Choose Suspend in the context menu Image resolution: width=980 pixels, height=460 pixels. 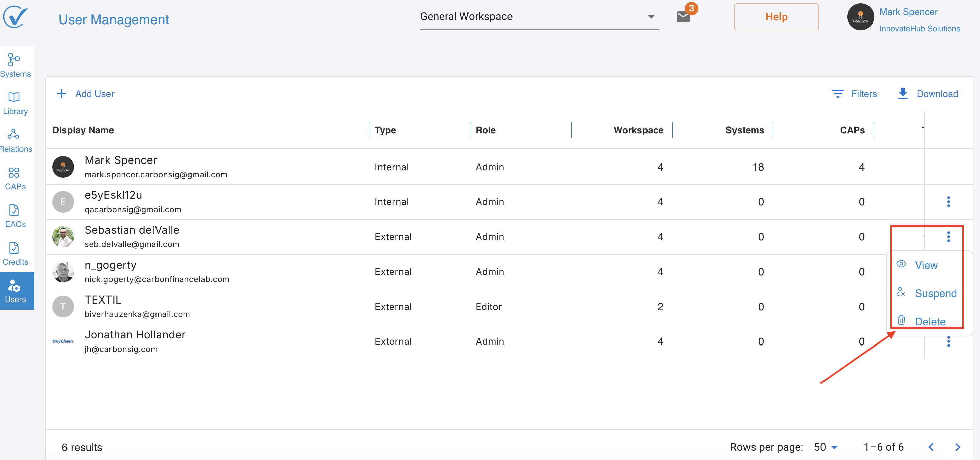pos(935,293)
